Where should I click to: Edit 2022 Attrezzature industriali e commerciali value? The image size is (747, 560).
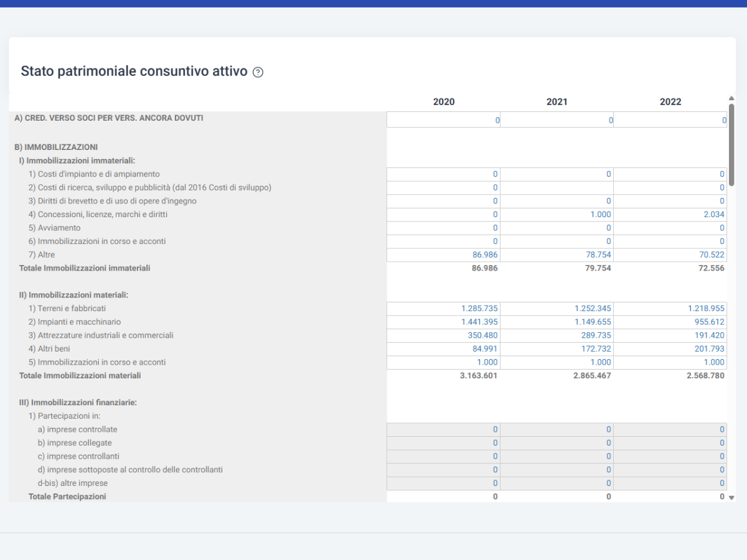[x=670, y=335]
